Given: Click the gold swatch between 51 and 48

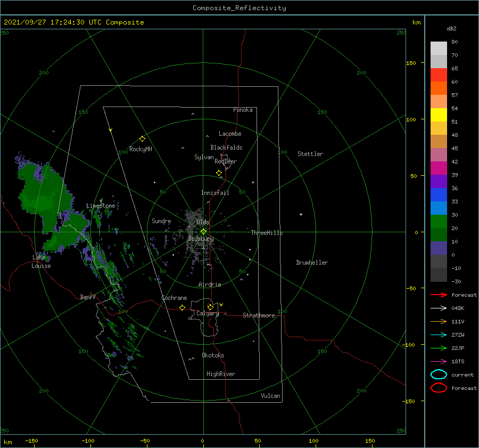Looking at the screenshot, I should pos(439,128).
